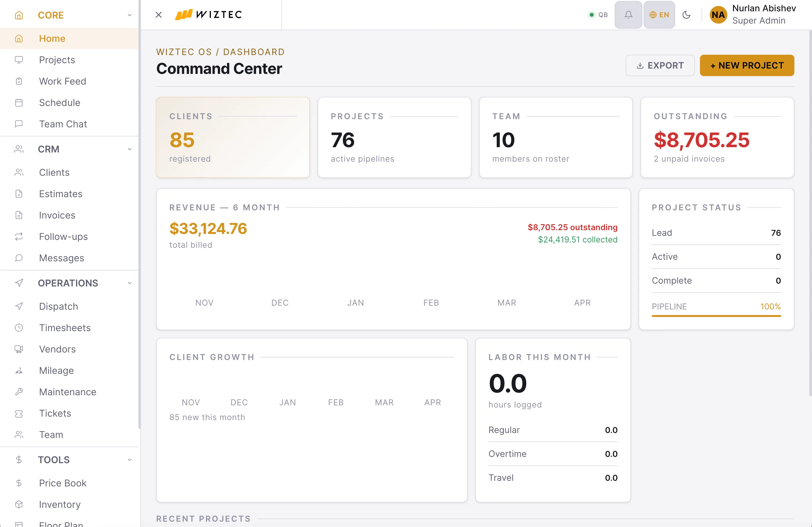Expand the TOOLS section
This screenshot has width=812, height=527.
pos(129,459)
